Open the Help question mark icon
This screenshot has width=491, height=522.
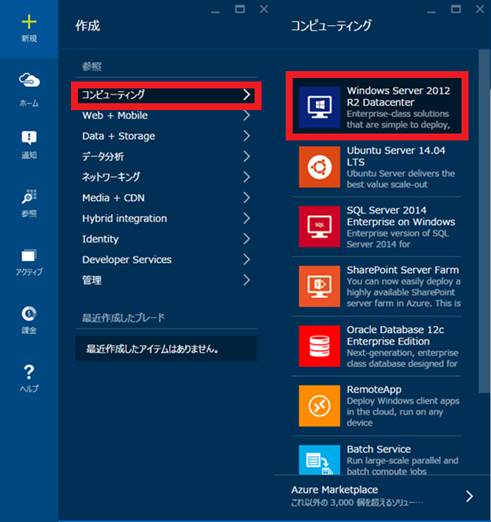pyautogui.click(x=29, y=372)
